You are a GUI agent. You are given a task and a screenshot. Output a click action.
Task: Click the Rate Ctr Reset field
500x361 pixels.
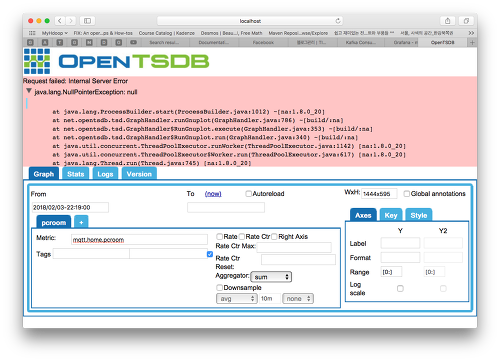click(x=298, y=259)
